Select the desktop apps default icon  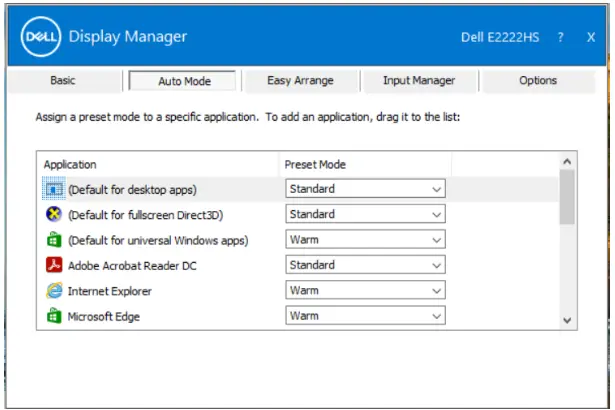(54, 189)
